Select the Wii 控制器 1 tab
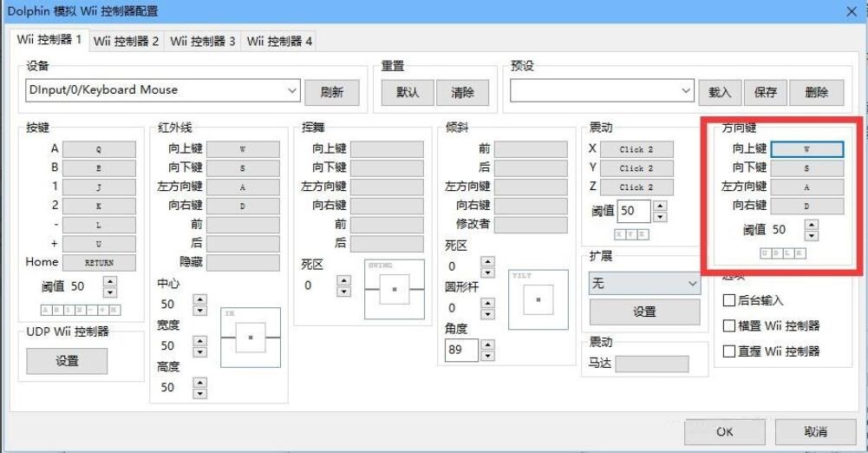 pyautogui.click(x=49, y=39)
